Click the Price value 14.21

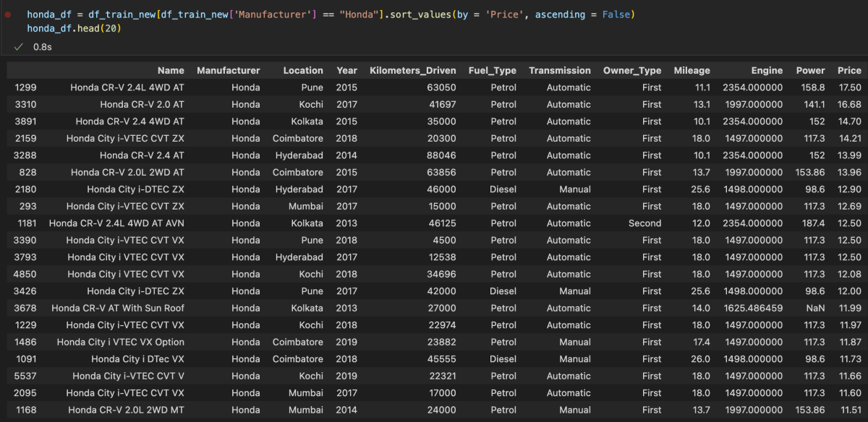tap(849, 138)
